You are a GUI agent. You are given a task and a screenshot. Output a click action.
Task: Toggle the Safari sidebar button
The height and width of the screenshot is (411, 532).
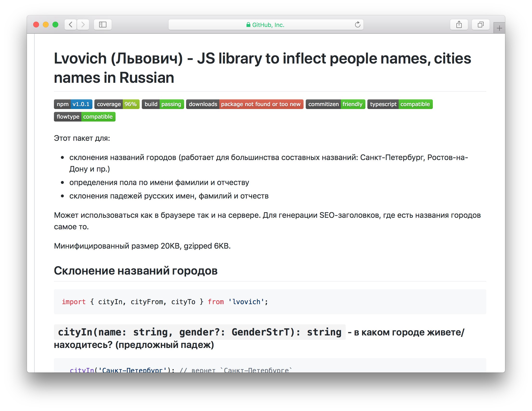(103, 25)
